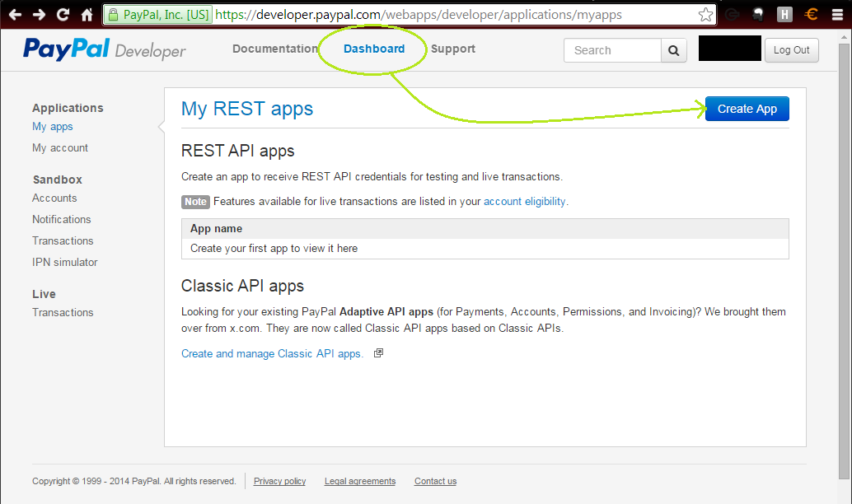This screenshot has width=852, height=504.
Task: Click the H extension icon
Action: click(784, 15)
